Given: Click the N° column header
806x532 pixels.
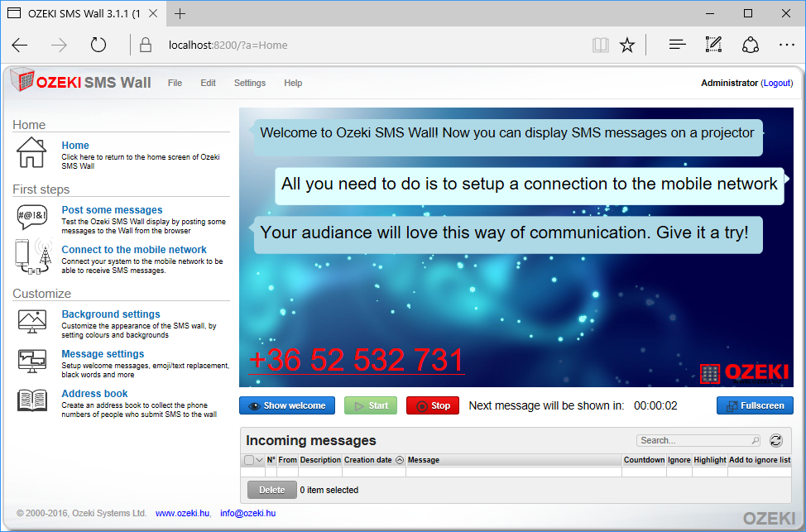Looking at the screenshot, I should point(271,460).
